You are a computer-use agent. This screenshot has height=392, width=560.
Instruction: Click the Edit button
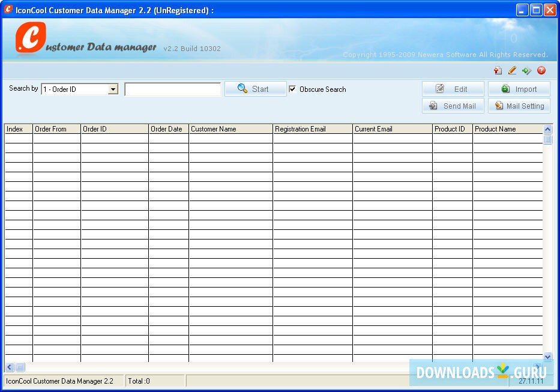point(453,89)
